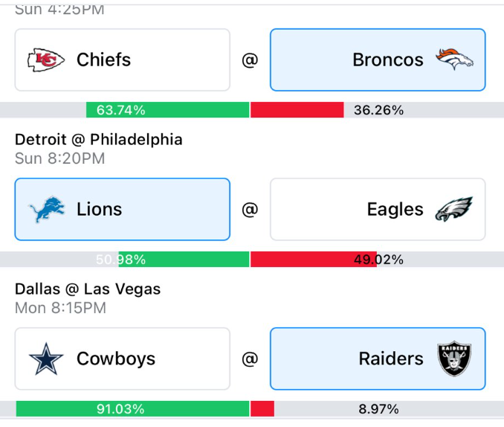Select the Broncos pick card
The width and height of the screenshot is (504, 427).
pyautogui.click(x=378, y=60)
